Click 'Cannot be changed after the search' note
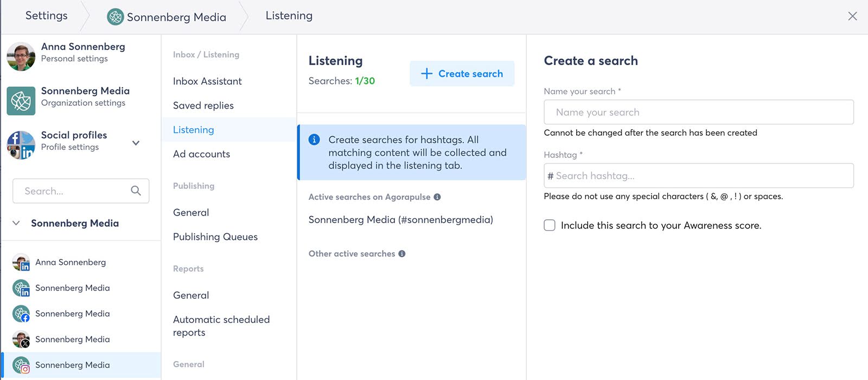This screenshot has width=868, height=380. click(x=650, y=133)
